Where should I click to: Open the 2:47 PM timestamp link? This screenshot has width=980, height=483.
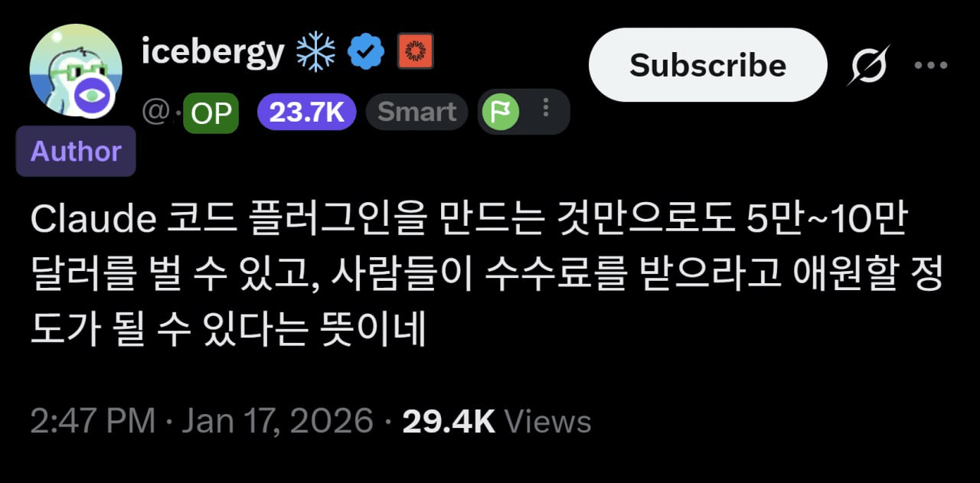pos(93,422)
